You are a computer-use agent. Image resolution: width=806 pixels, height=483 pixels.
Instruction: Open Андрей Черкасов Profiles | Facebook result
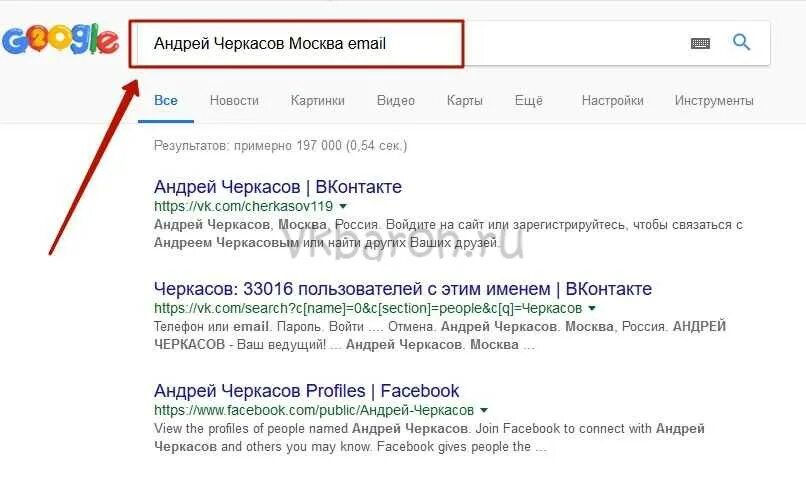click(x=306, y=391)
